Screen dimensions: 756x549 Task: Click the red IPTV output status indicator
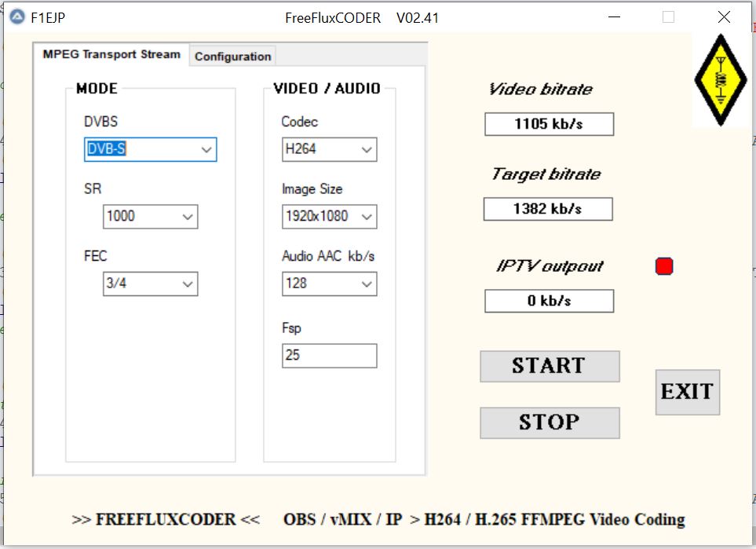point(664,266)
